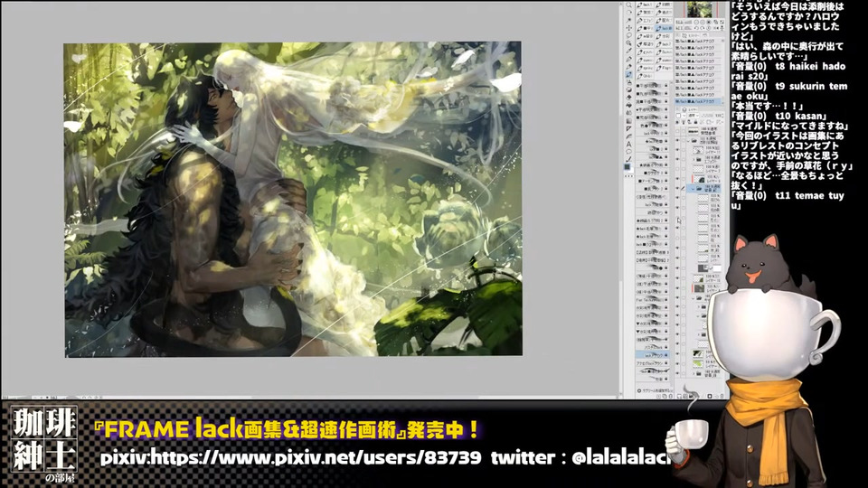Toggle palette color checkbox in Layer panel
Image resolution: width=868 pixels, height=488 pixels.
pyautogui.click(x=678, y=116)
